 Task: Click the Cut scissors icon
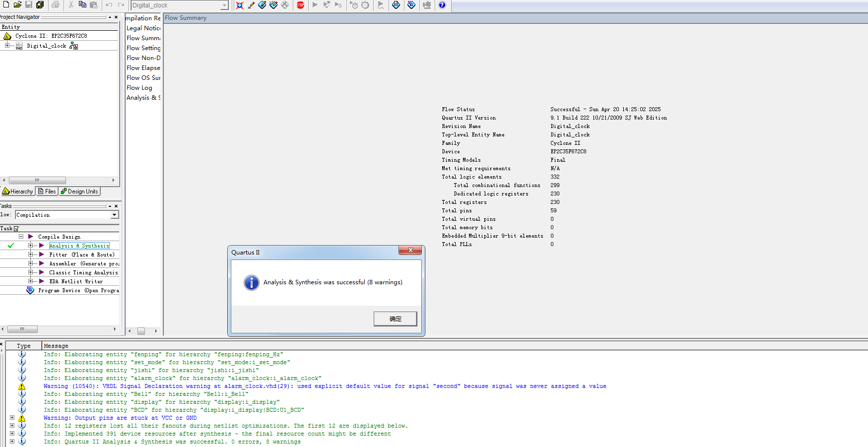pos(71,5)
